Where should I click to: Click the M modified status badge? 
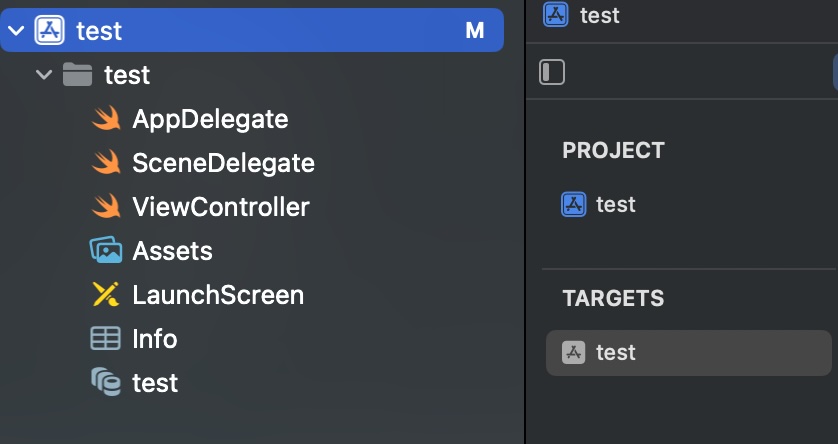click(x=475, y=31)
